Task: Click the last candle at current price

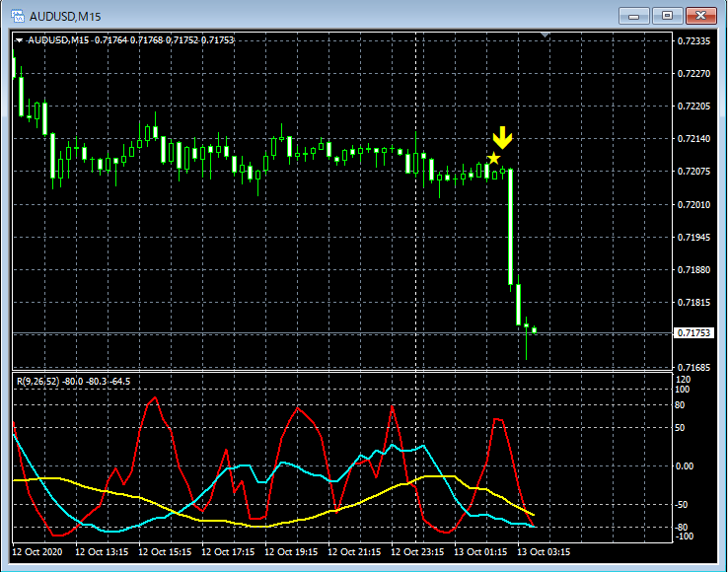Action: click(535, 329)
